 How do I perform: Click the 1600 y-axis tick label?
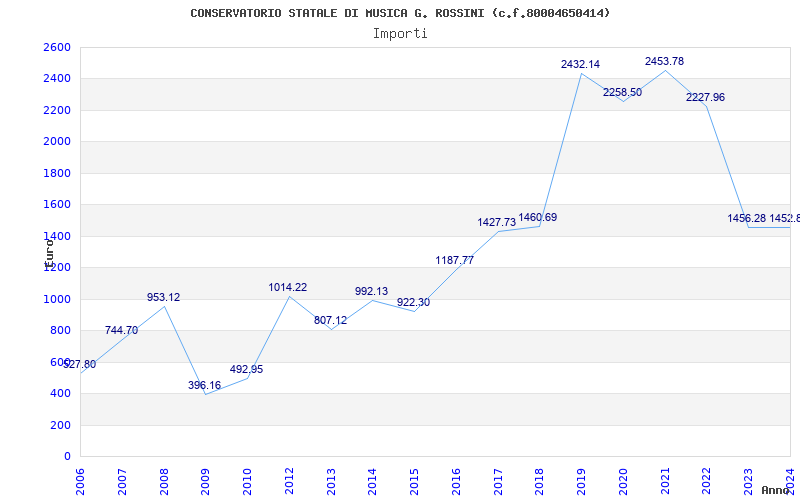57,205
